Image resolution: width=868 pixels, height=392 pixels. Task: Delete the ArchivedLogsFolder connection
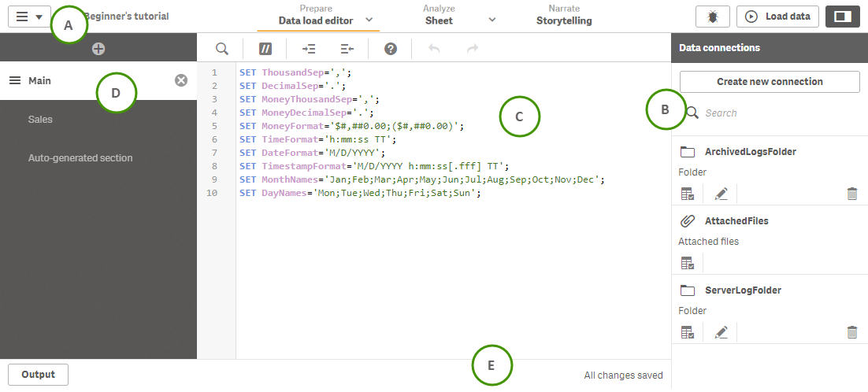tap(851, 194)
